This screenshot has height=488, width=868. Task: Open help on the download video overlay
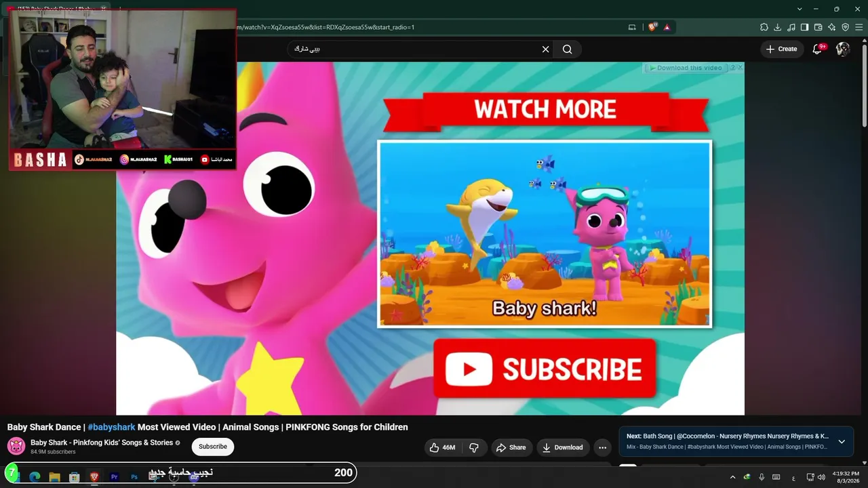pyautogui.click(x=732, y=68)
